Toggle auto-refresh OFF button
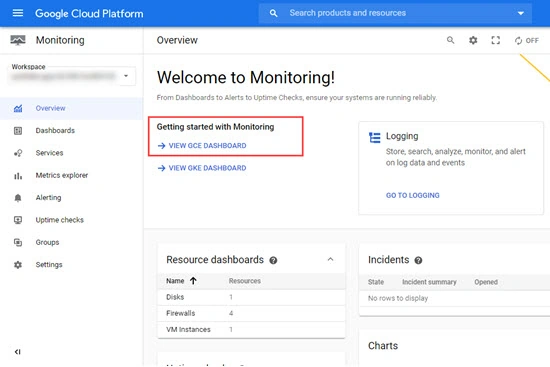This screenshot has height=367, width=550. tap(526, 41)
